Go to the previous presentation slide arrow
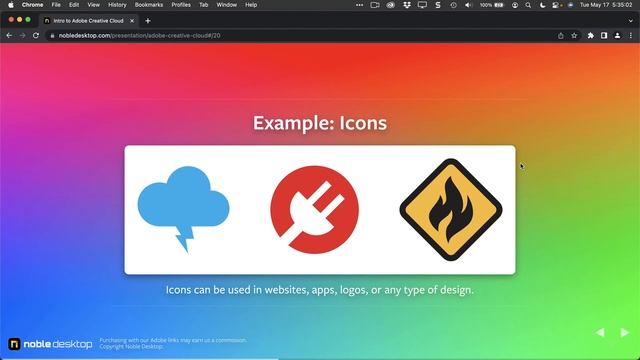This screenshot has width=640, height=360. (600, 333)
